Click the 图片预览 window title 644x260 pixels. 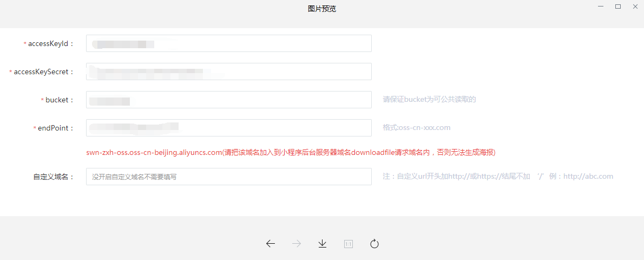tap(322, 9)
